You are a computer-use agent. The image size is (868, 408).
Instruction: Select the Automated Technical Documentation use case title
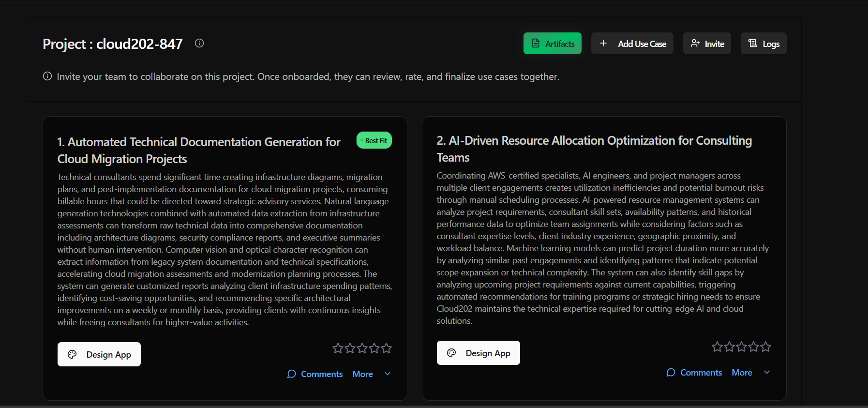click(x=198, y=150)
